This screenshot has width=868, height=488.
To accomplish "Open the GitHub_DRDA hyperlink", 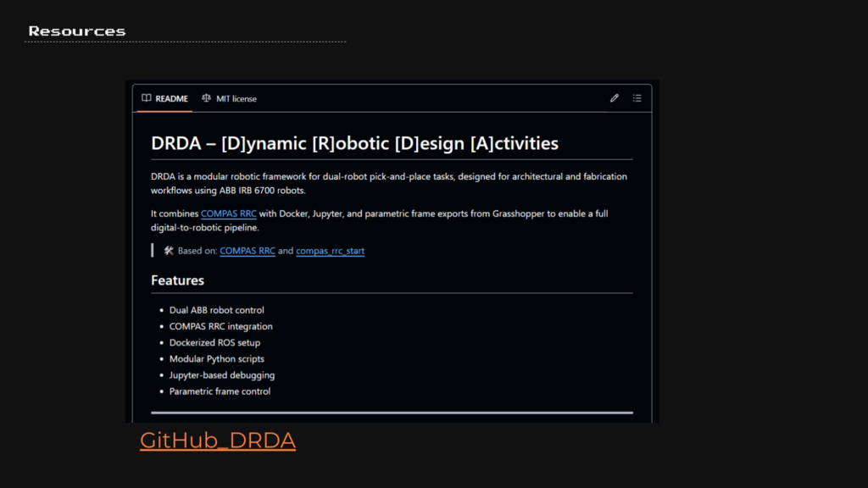I will coord(218,441).
